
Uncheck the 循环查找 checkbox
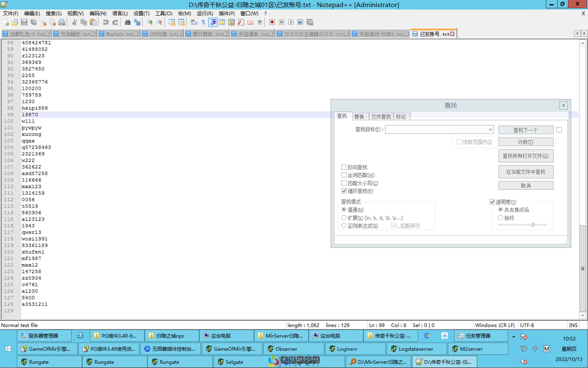pyautogui.click(x=344, y=191)
